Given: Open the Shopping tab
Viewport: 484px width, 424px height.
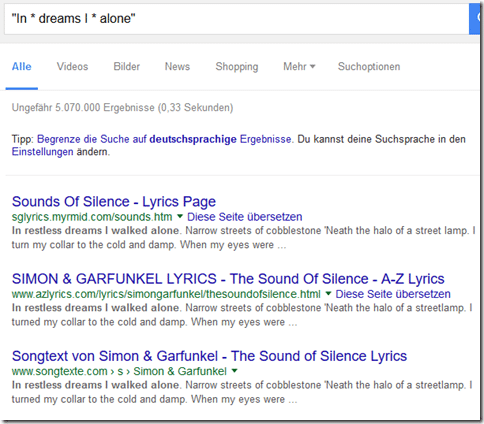Looking at the screenshot, I should coord(237,67).
